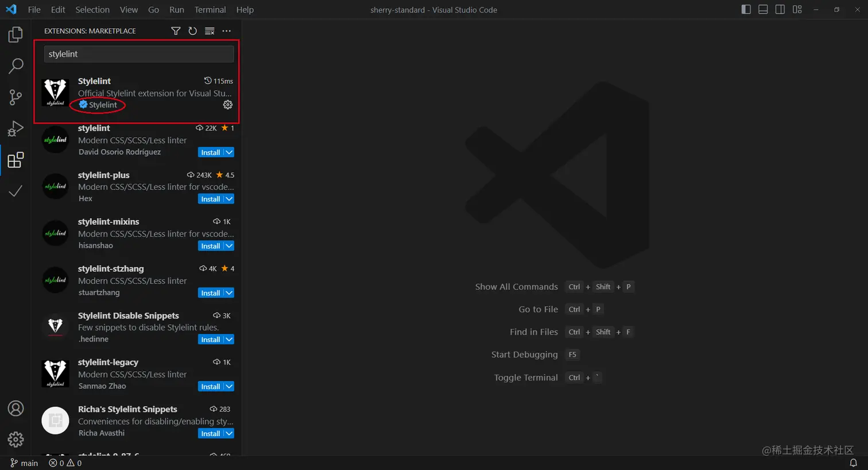
Task: Toggle the secondary side bar layout icon
Action: coord(780,9)
